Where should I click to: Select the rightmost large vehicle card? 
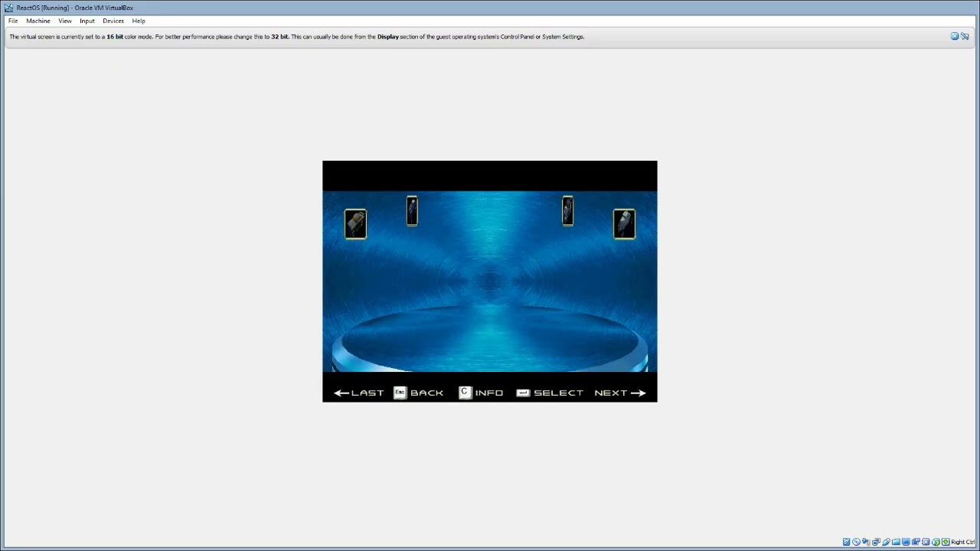(624, 224)
